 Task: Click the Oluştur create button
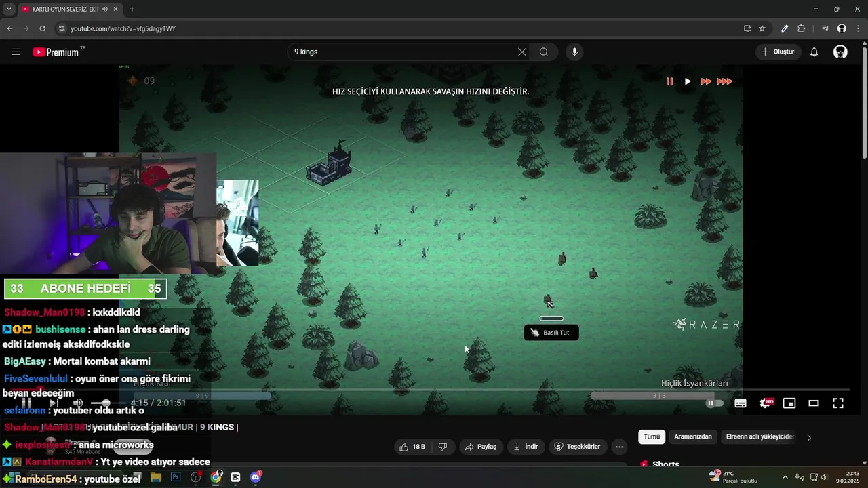[x=778, y=52]
